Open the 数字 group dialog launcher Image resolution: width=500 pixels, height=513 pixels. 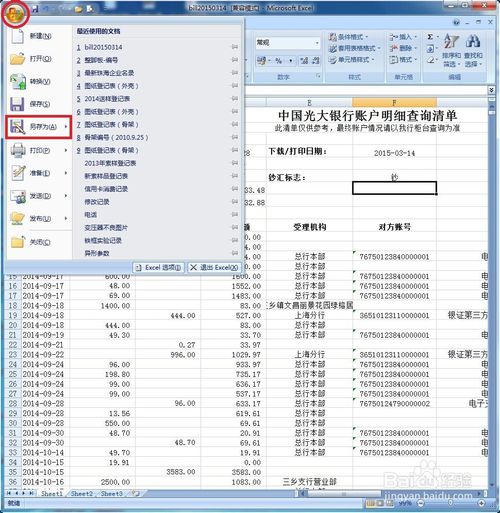point(318,76)
